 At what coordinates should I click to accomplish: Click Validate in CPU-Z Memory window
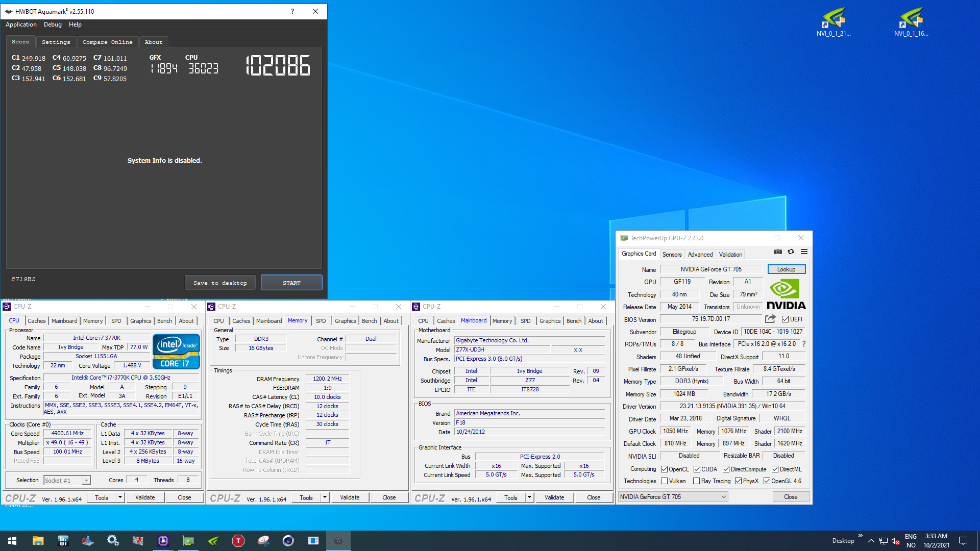(x=350, y=497)
